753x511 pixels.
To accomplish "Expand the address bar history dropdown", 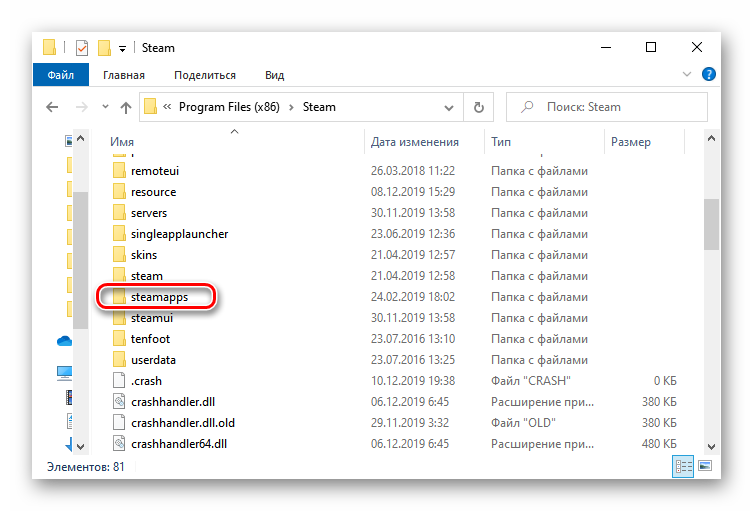I will pos(449,108).
